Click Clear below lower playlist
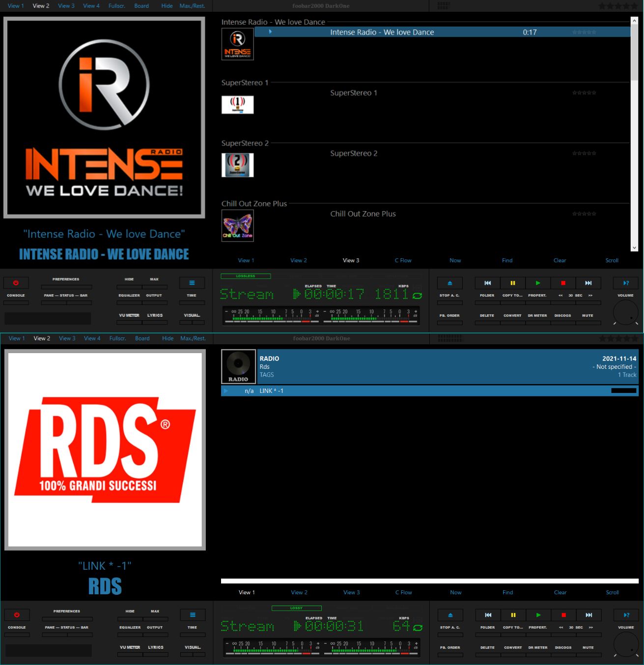 click(x=560, y=592)
